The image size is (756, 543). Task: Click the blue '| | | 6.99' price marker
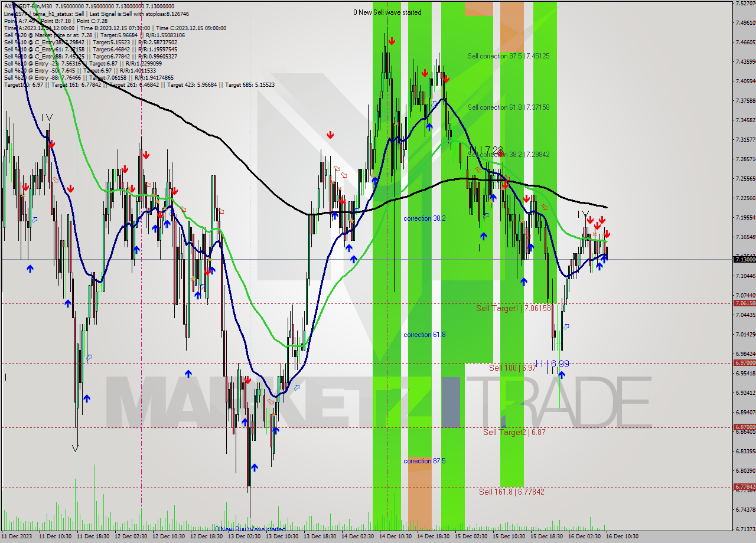(552, 364)
